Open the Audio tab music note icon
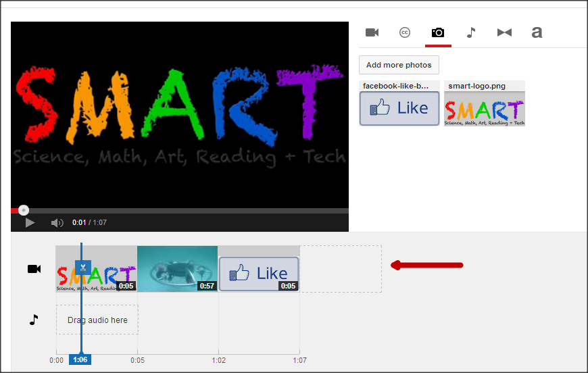This screenshot has height=373, width=588. pyautogui.click(x=471, y=32)
